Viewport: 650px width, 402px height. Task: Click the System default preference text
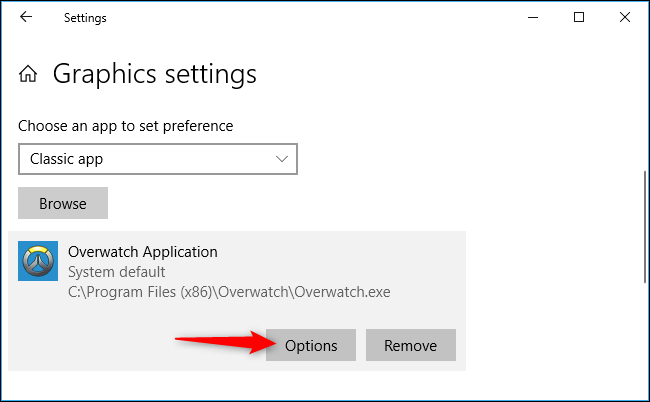[116, 272]
